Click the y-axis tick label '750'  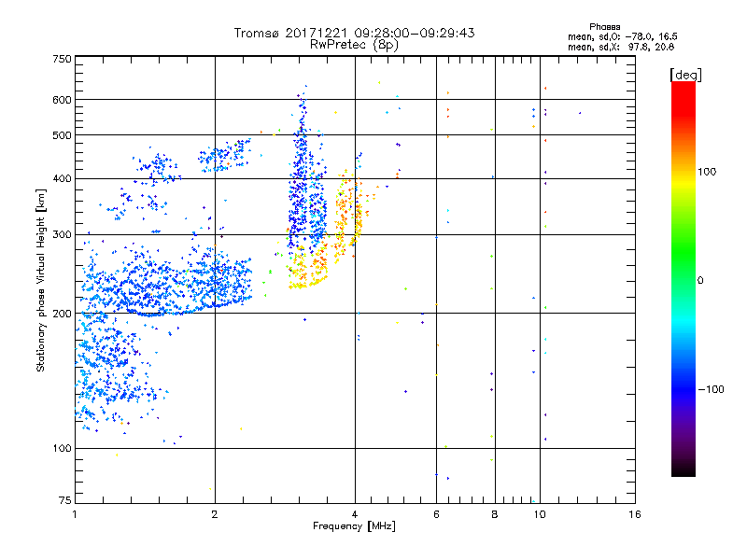point(62,59)
